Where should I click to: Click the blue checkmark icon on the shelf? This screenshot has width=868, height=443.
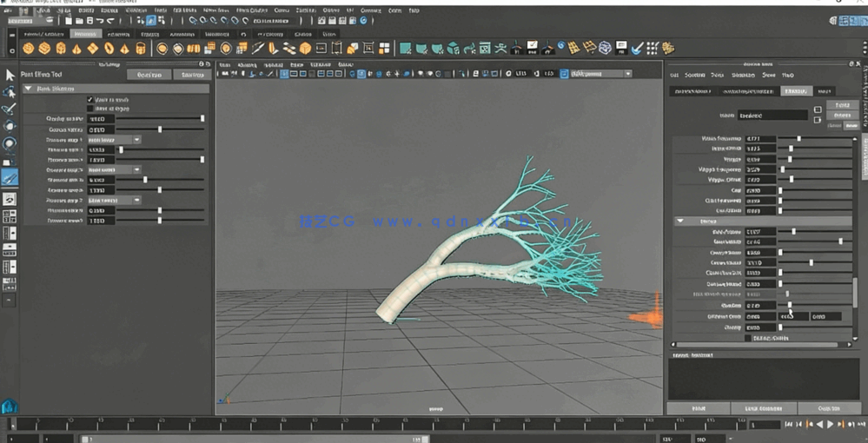point(636,49)
